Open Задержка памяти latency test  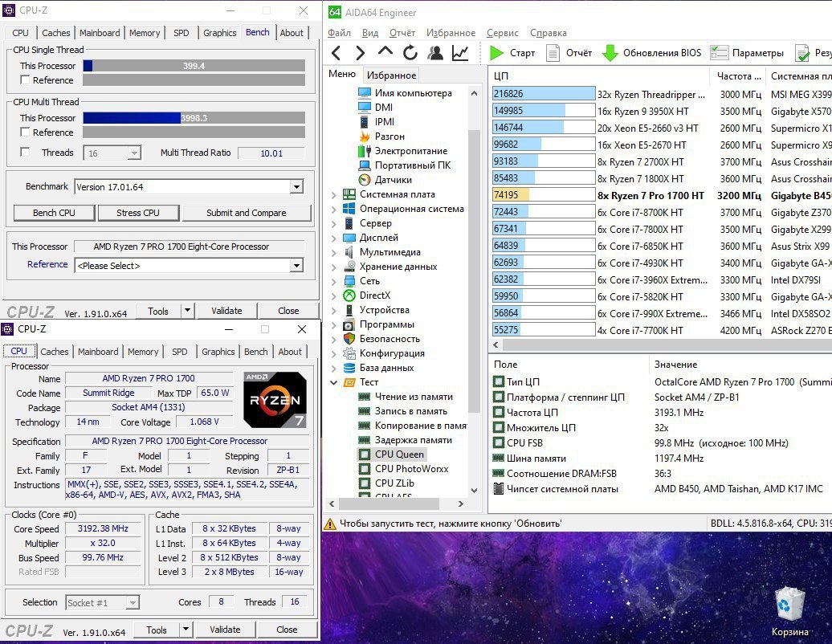click(x=406, y=440)
